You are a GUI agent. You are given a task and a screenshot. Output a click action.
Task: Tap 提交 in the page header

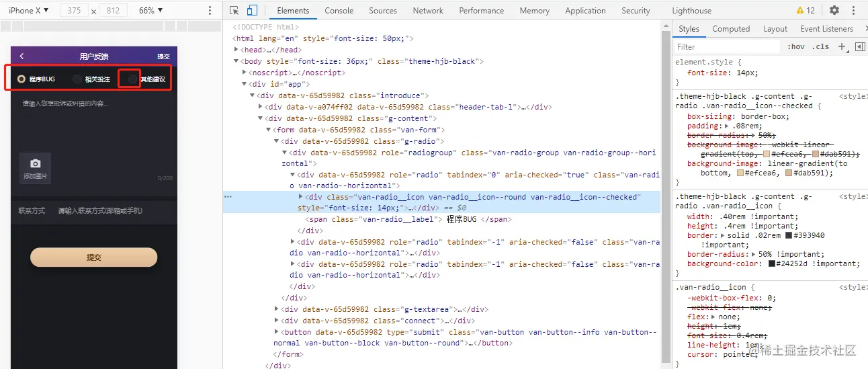click(x=163, y=56)
